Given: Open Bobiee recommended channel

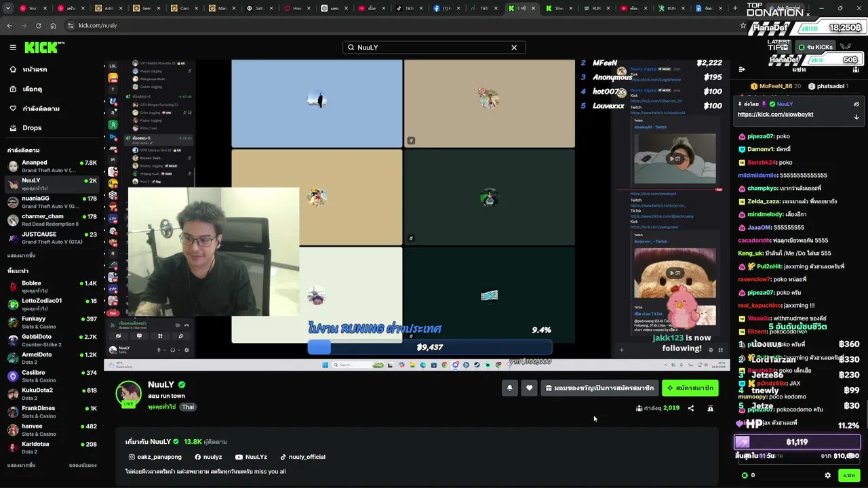Looking at the screenshot, I should (x=52, y=287).
